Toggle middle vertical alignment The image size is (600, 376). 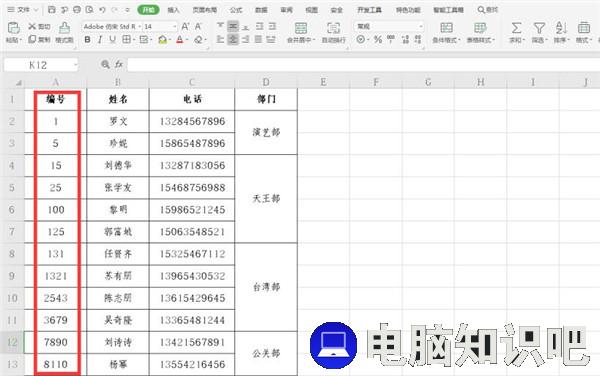(233, 26)
